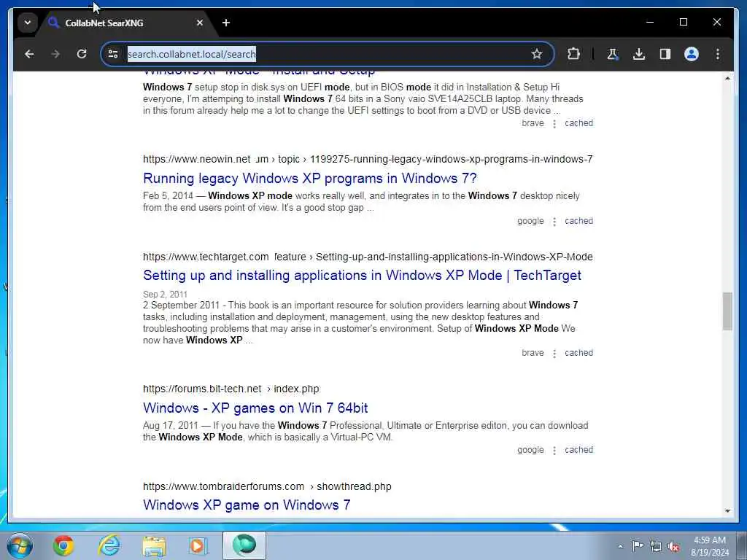Expand options dots beside neowin google label
Image resolution: width=747 pixels, height=560 pixels.
554,222
